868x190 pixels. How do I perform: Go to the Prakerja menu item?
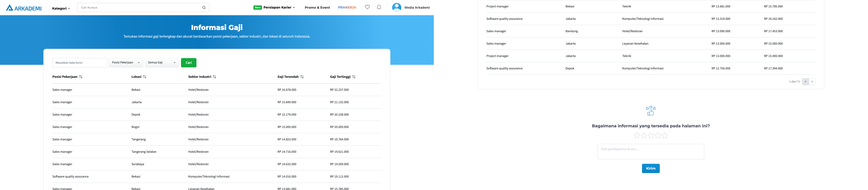[347, 7]
